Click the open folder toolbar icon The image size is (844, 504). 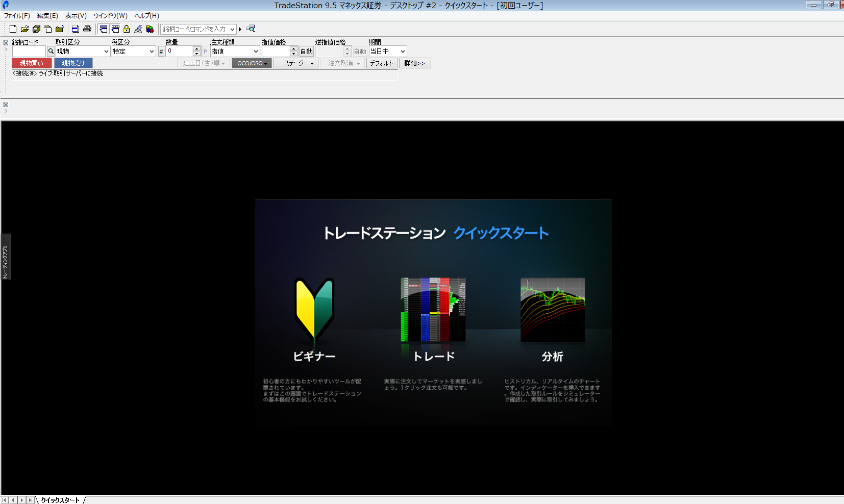pyautogui.click(x=24, y=29)
